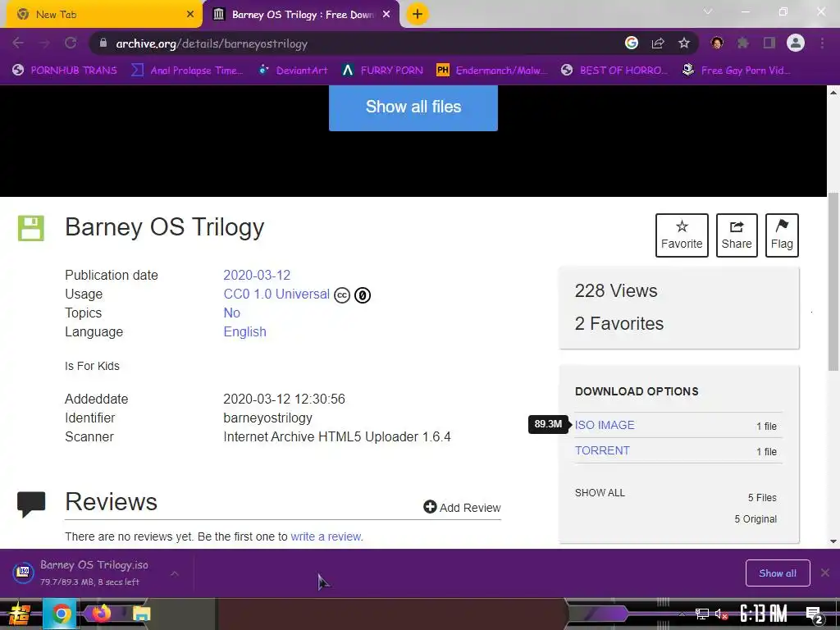840x630 pixels.
Task: Click the public domain zero icon
Action: [x=363, y=295]
